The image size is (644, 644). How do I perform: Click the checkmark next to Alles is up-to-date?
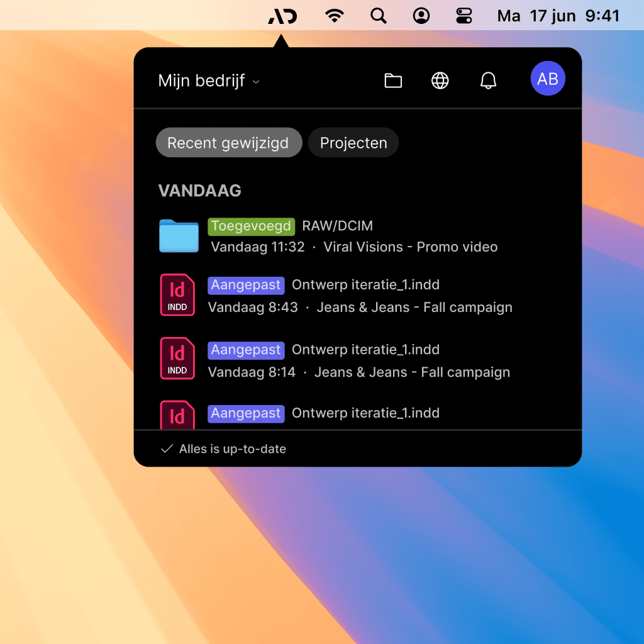pos(167,448)
